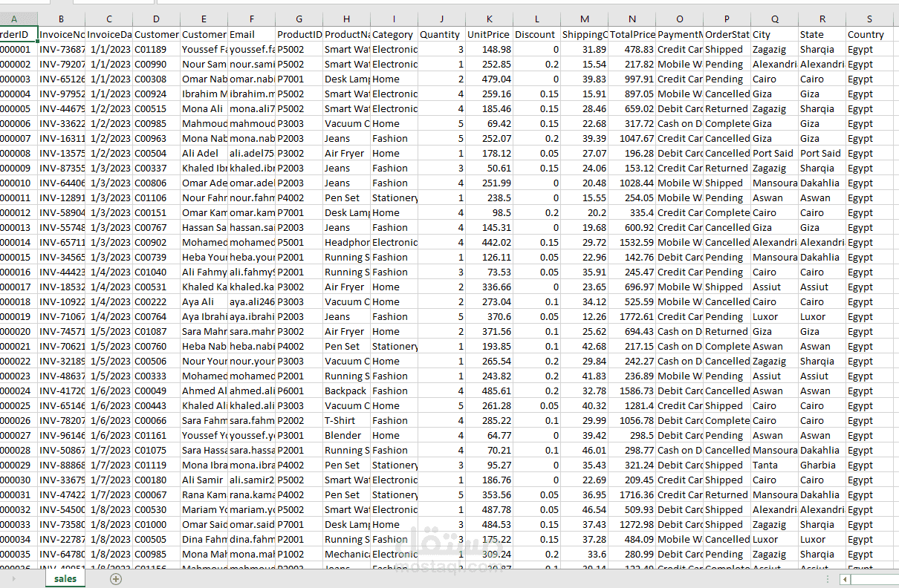Select the Discount header cell

[536, 34]
